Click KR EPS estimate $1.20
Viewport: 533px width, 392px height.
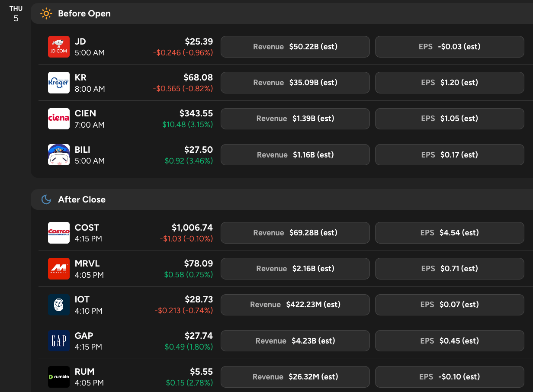click(450, 83)
